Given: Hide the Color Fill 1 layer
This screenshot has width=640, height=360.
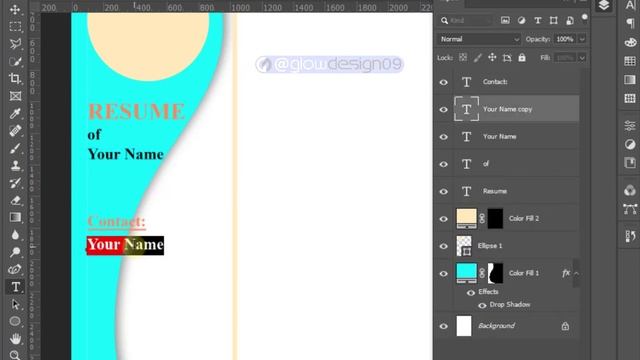Looking at the screenshot, I should point(444,273).
